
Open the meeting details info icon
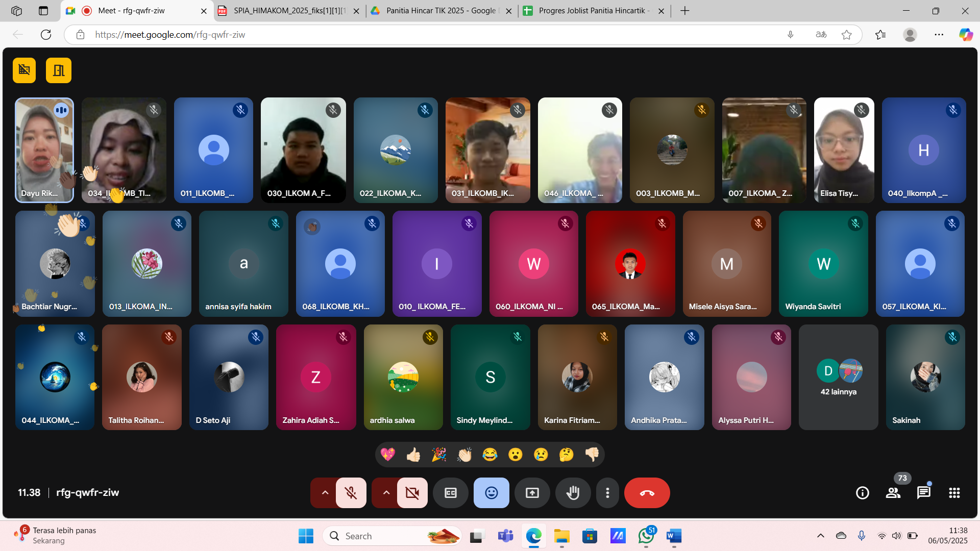863,493
